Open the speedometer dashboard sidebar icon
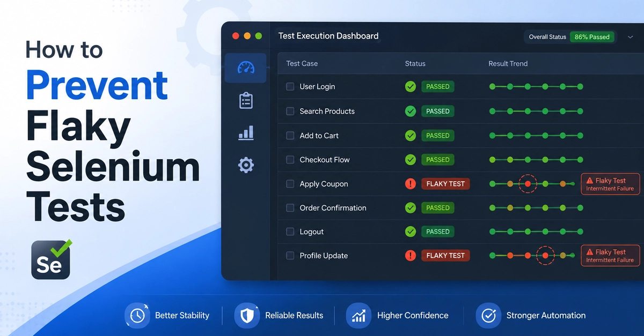Screen dimensions: 644x336 pyautogui.click(x=246, y=68)
